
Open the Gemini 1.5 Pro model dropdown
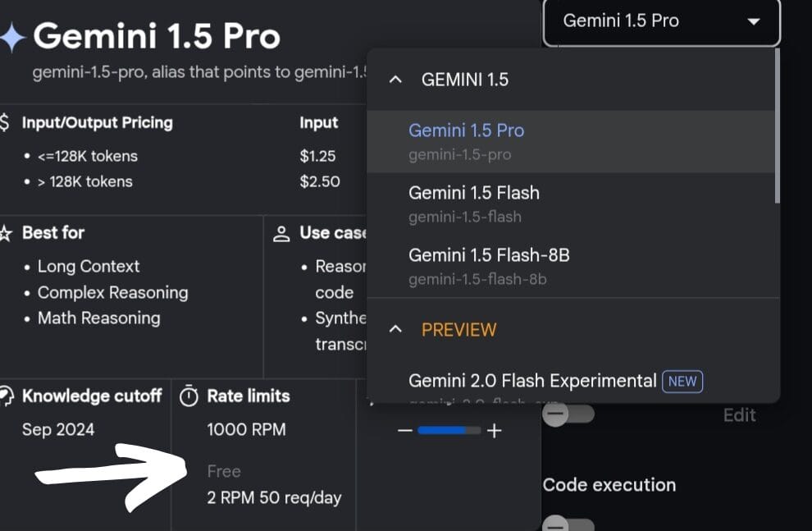pos(661,21)
